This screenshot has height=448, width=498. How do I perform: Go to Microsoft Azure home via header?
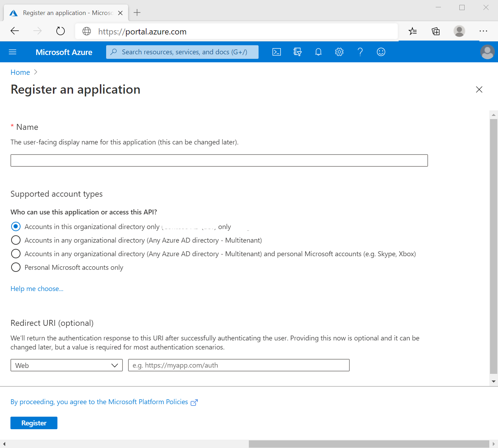(64, 52)
